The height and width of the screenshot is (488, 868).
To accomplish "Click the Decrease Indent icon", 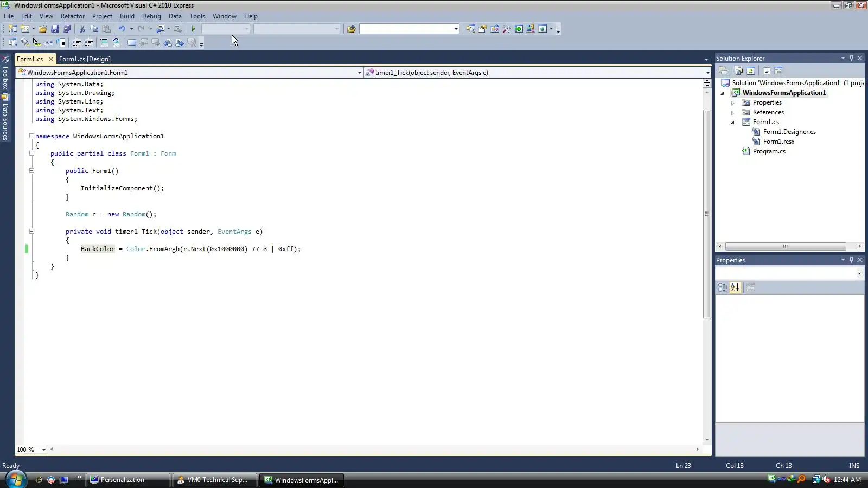I will click(x=77, y=42).
